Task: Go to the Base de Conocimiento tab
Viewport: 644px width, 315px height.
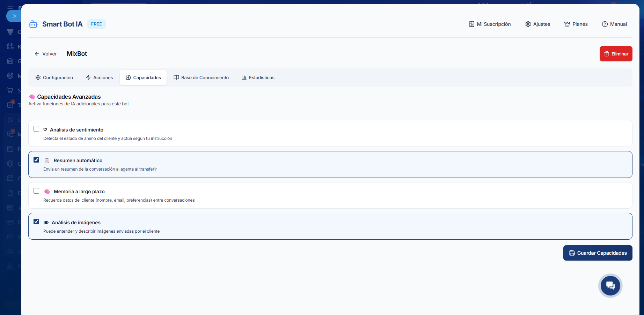Action: click(201, 77)
